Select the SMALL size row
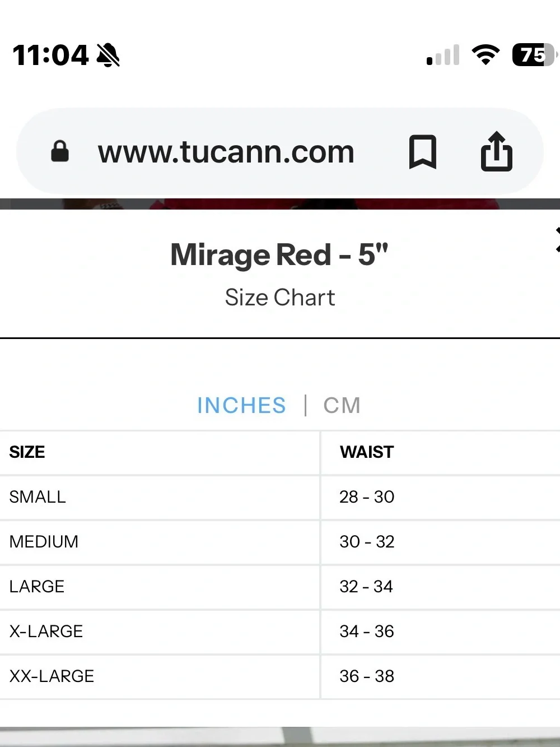Image resolution: width=560 pixels, height=747 pixels. click(280, 497)
